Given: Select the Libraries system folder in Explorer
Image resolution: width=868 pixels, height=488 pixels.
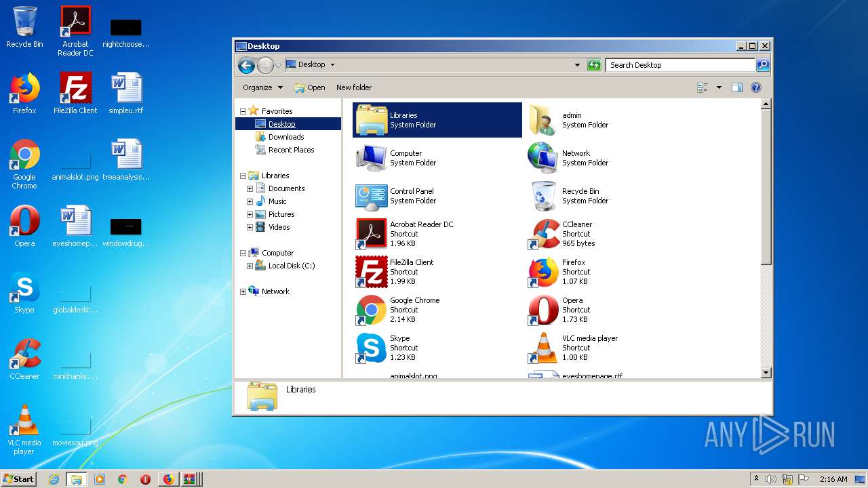Looking at the screenshot, I should 437,120.
